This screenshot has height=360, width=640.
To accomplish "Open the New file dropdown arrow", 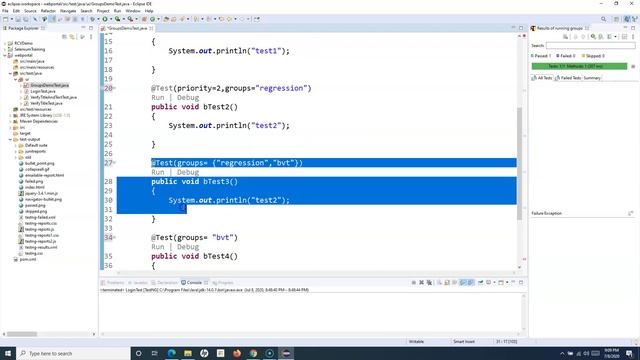I will point(11,19).
